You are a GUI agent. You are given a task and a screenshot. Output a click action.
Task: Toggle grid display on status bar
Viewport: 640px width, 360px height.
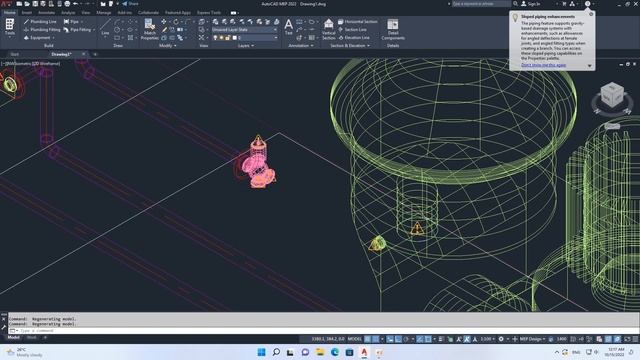pos(368,339)
